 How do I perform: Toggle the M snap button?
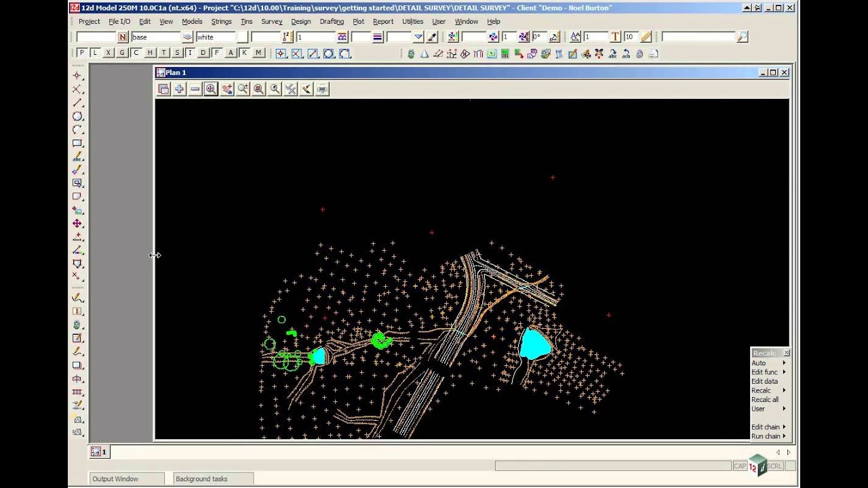pyautogui.click(x=258, y=53)
